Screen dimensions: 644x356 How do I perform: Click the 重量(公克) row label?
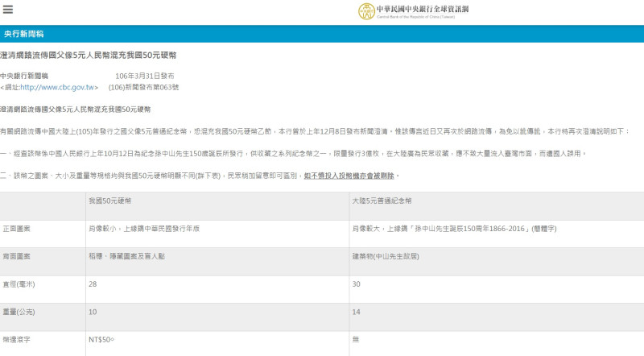tap(19, 312)
